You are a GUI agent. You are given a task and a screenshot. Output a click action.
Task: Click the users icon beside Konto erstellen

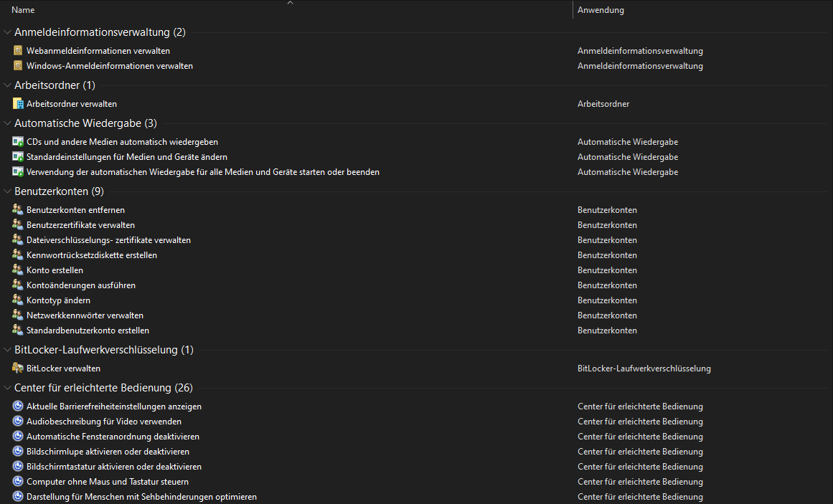pyautogui.click(x=18, y=270)
